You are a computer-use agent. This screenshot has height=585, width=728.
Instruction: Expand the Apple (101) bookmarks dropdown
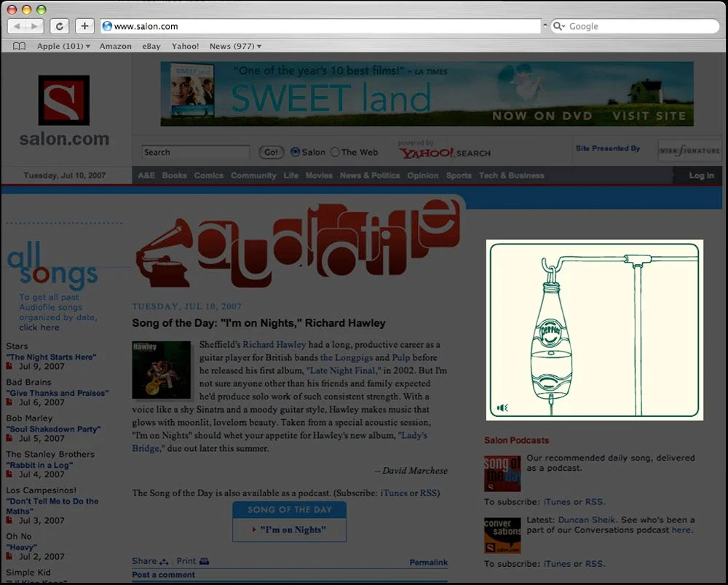tap(63, 46)
